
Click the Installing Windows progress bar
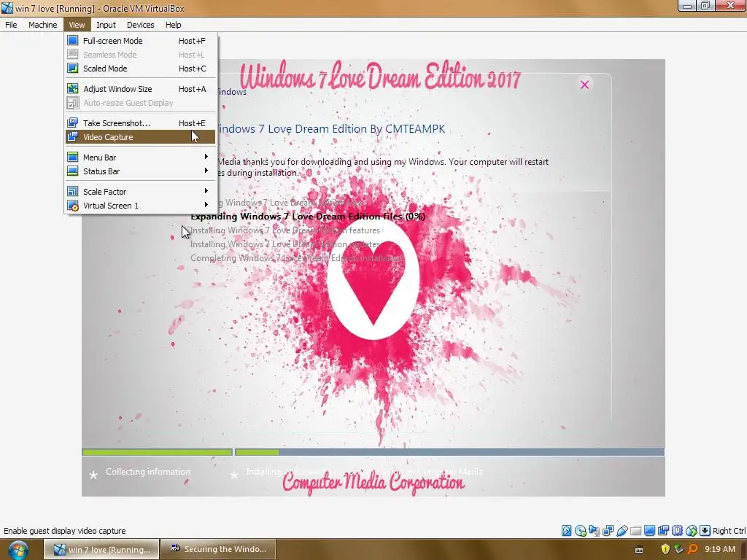tap(449, 452)
